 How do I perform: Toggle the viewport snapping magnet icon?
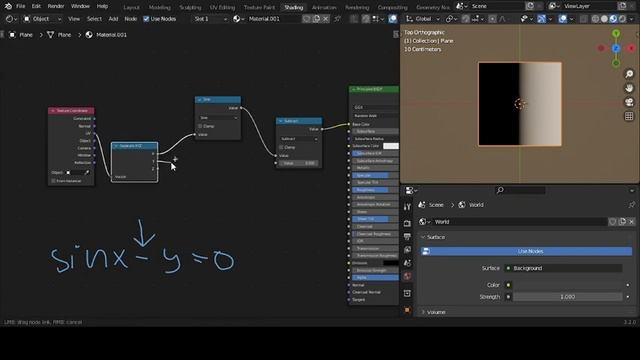click(x=466, y=19)
